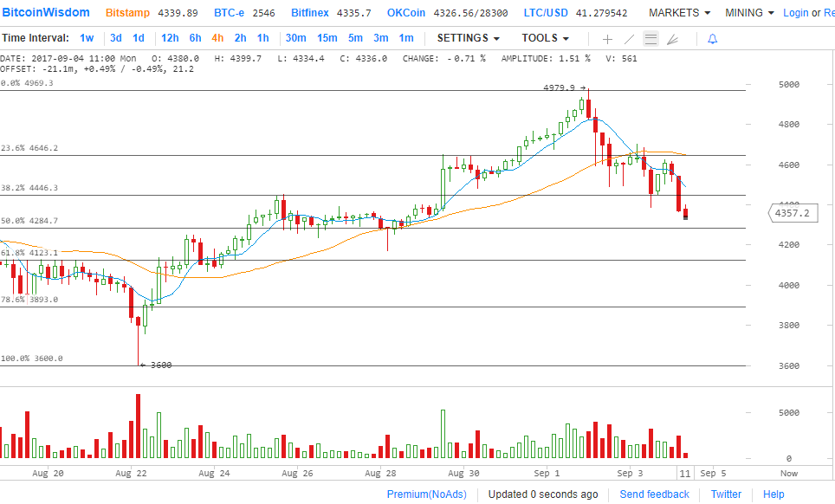Image resolution: width=835 pixels, height=504 pixels.
Task: Open the Send feedback link
Action: (654, 494)
